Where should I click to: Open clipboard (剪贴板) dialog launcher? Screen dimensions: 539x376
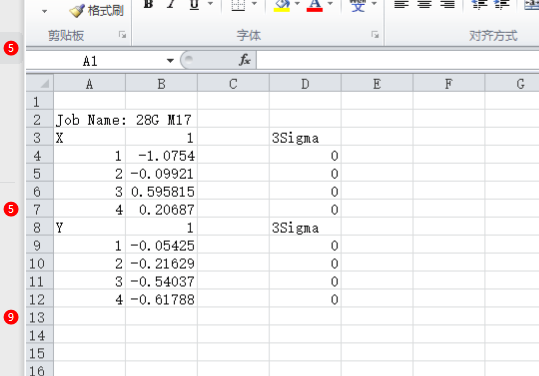point(122,35)
